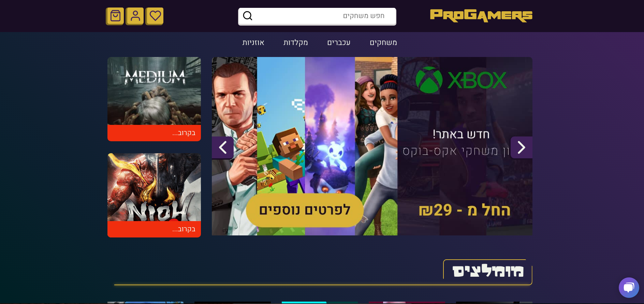644x304 pixels.
Task: Open the עכברים menu item
Action: [x=339, y=43]
